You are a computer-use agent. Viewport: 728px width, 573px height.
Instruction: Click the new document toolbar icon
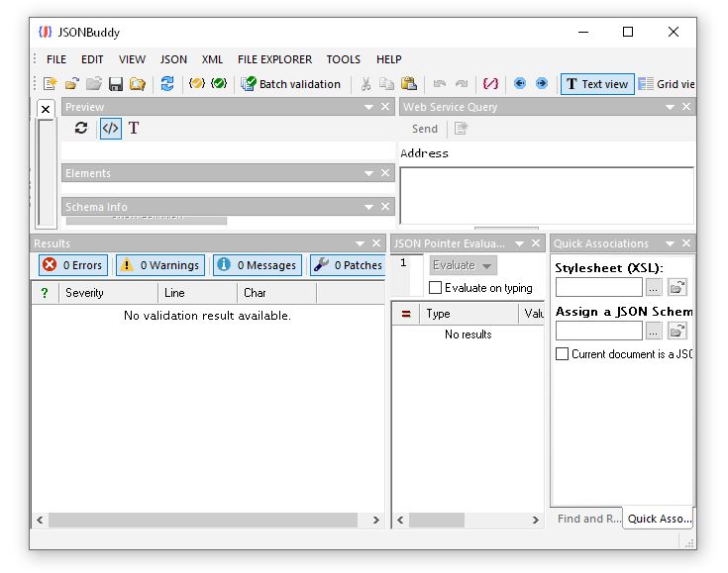pos(50,84)
